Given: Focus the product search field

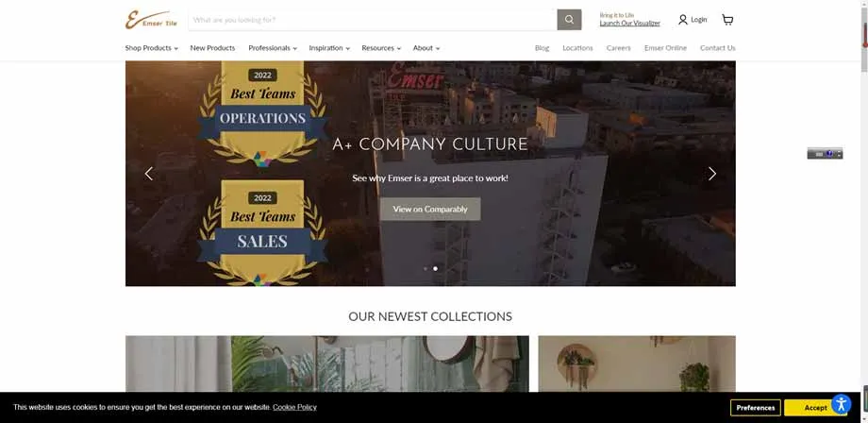Looking at the screenshot, I should (373, 20).
